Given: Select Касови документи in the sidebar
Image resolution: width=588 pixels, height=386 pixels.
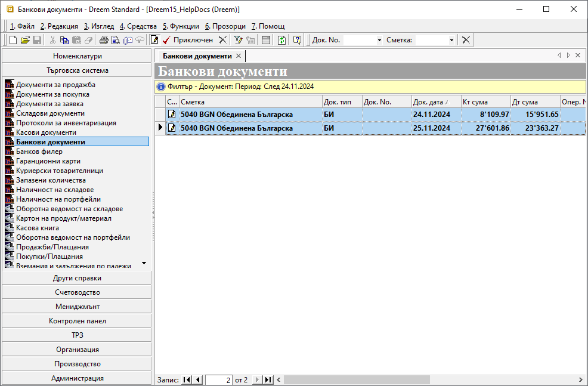Looking at the screenshot, I should coord(46,132).
